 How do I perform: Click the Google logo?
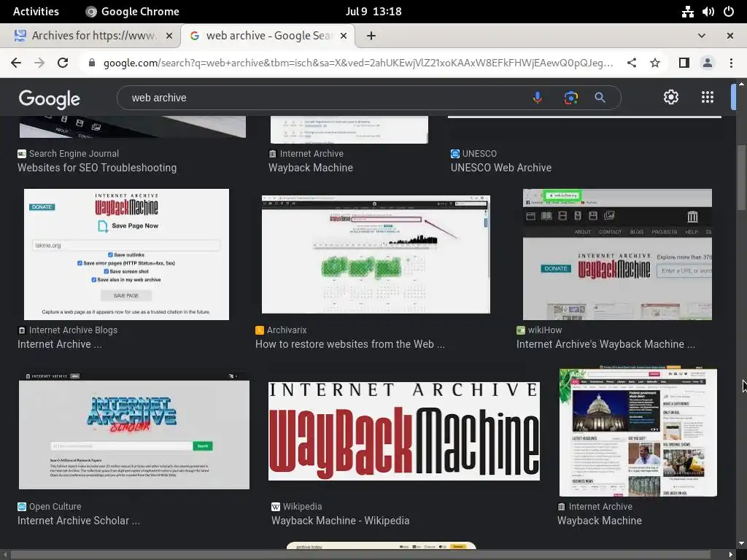pos(50,99)
